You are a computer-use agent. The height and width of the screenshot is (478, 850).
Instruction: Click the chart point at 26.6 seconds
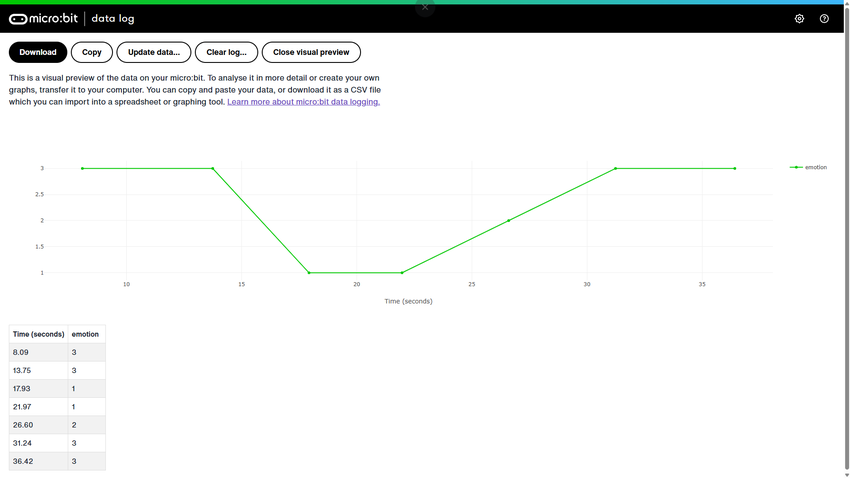tap(508, 221)
